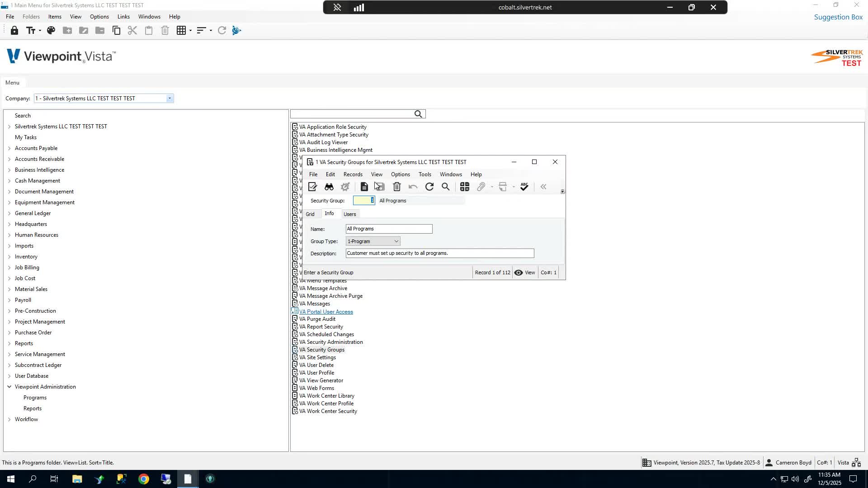
Task: Click the Security Group number field
Action: tap(364, 201)
